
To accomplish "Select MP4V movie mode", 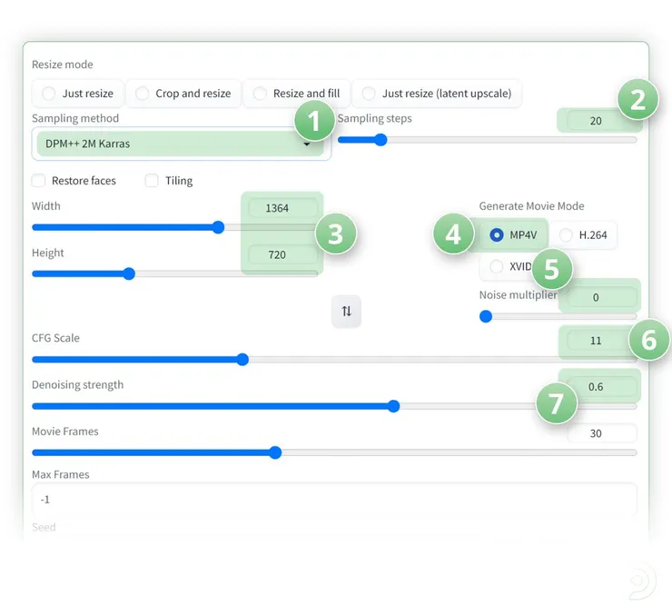I will tap(497, 235).
